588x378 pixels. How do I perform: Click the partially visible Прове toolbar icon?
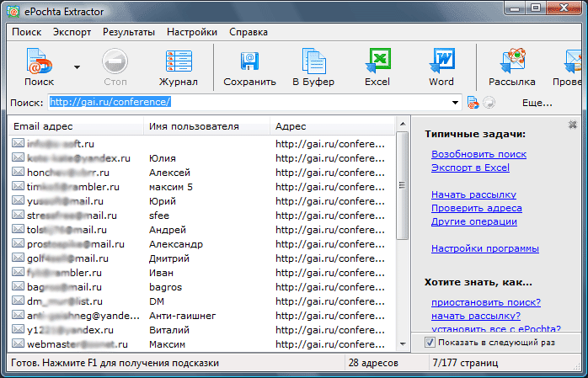click(568, 67)
